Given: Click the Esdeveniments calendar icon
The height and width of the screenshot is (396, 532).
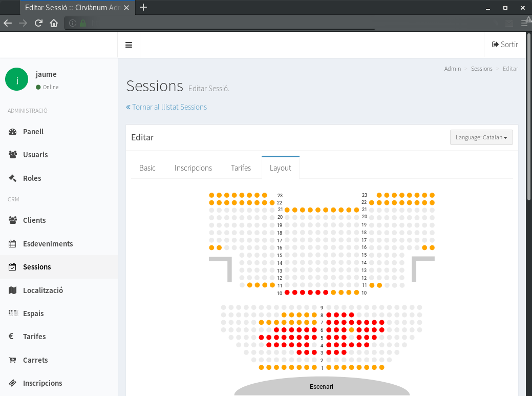Looking at the screenshot, I should [13, 244].
